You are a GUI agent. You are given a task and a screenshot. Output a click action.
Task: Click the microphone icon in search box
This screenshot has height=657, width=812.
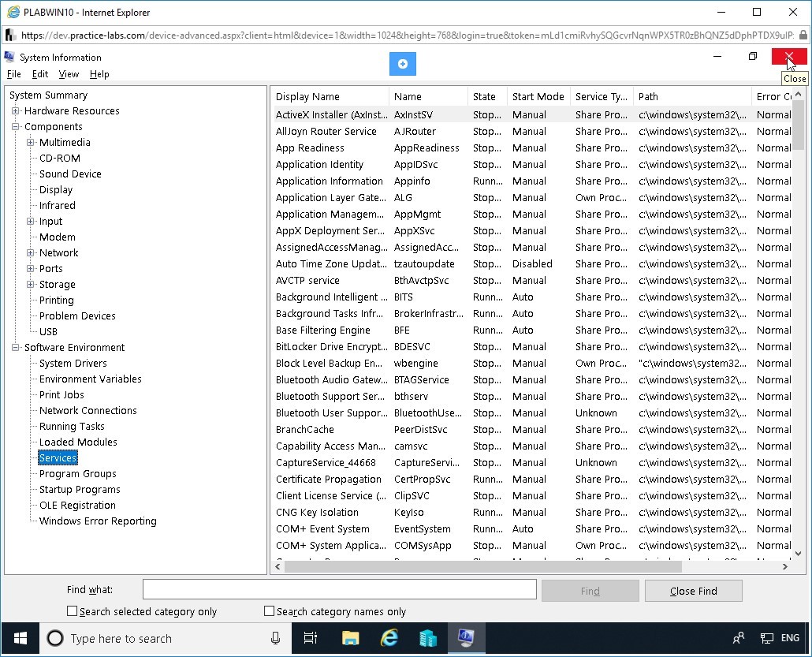click(x=275, y=638)
